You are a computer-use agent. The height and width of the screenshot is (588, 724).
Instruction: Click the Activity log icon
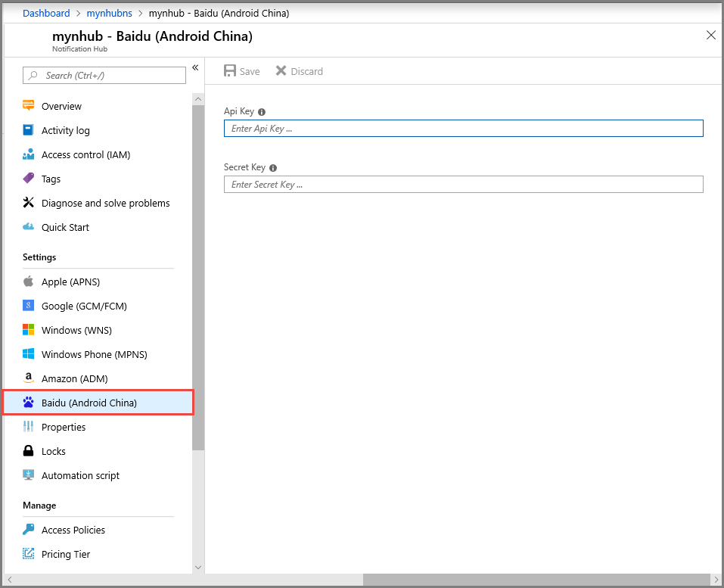tap(29, 130)
